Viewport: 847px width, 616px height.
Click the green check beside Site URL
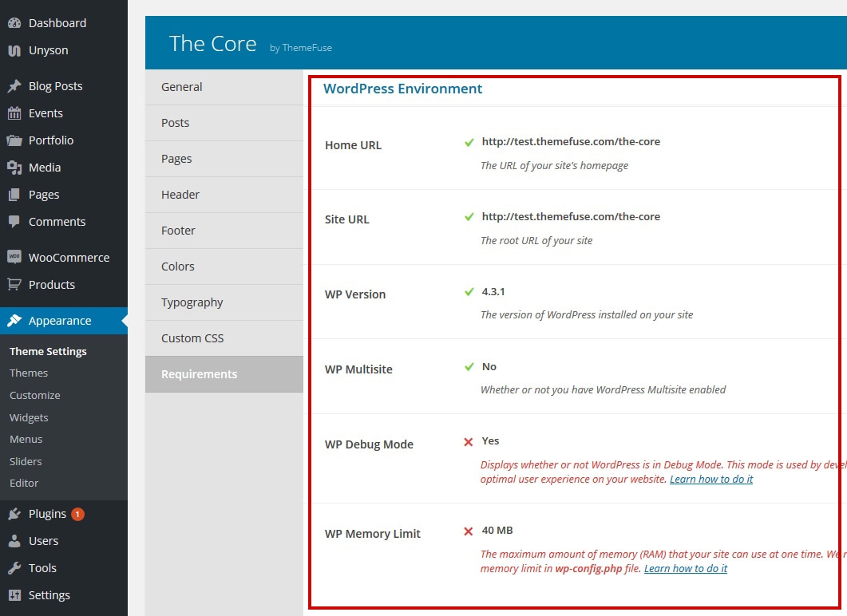pyautogui.click(x=469, y=217)
